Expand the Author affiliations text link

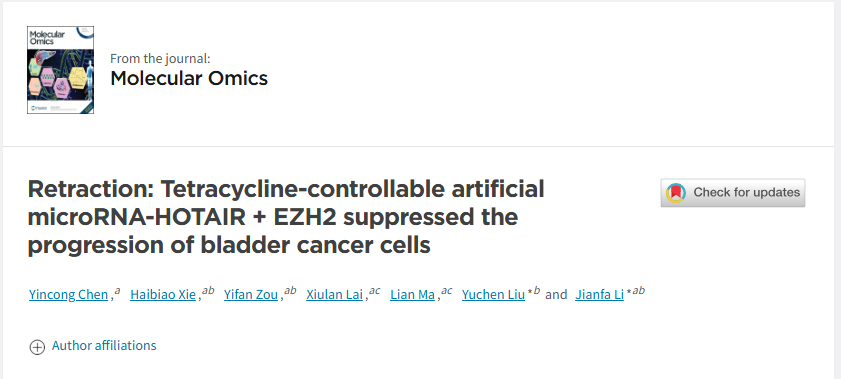104,345
